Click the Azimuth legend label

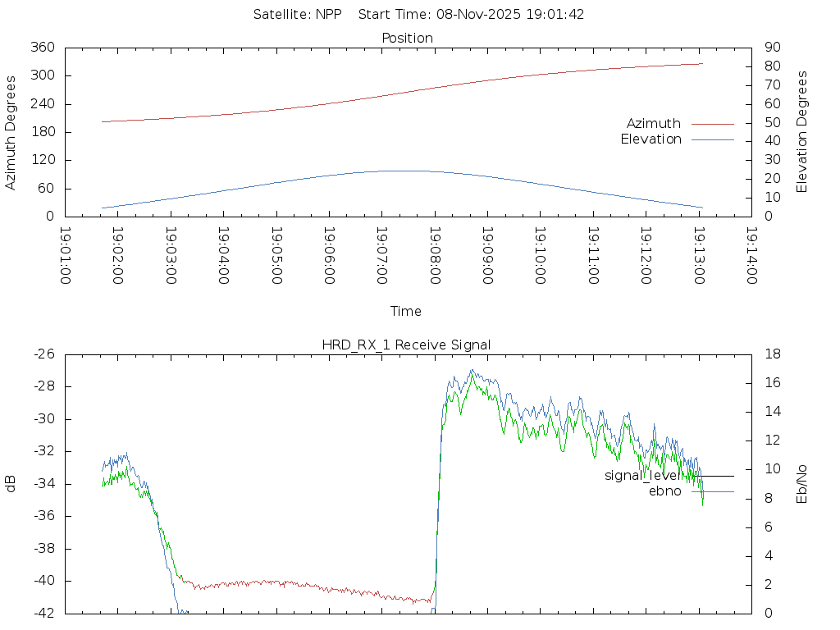653,124
